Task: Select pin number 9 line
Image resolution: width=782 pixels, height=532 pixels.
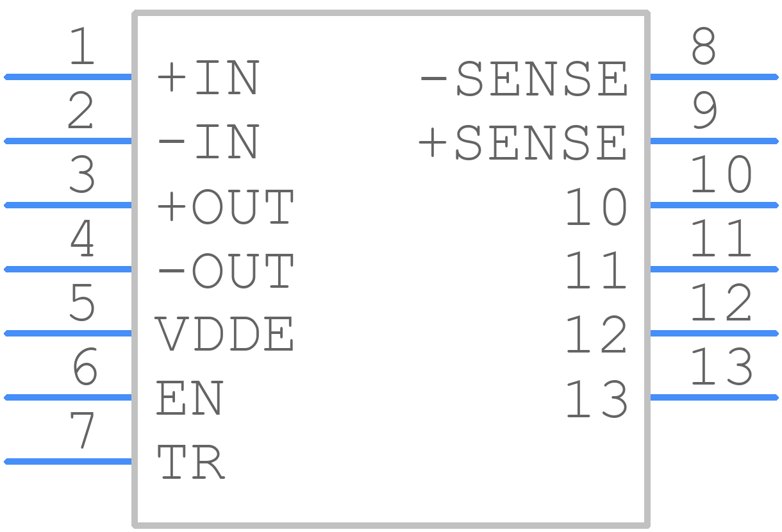Action: pos(714,141)
